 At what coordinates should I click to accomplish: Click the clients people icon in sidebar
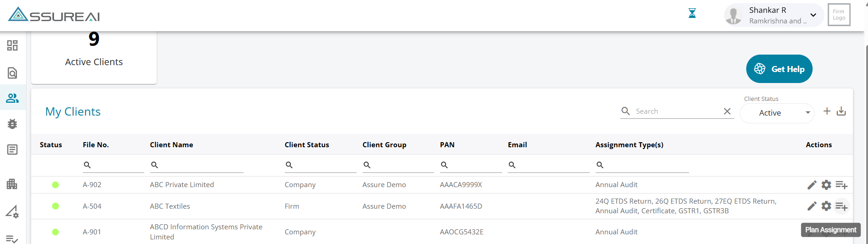coord(12,98)
